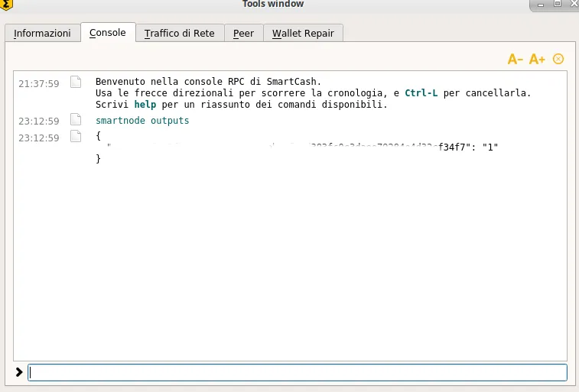Clear the console with the circled X icon
This screenshot has height=392, width=579.
558,59
